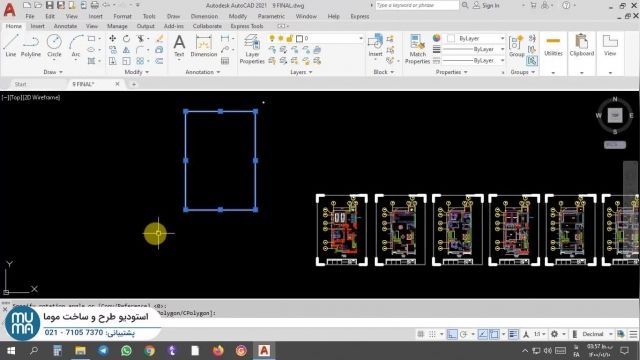The height and width of the screenshot is (360, 640).
Task: Toggle group selection on/off button
Action: (532, 61)
